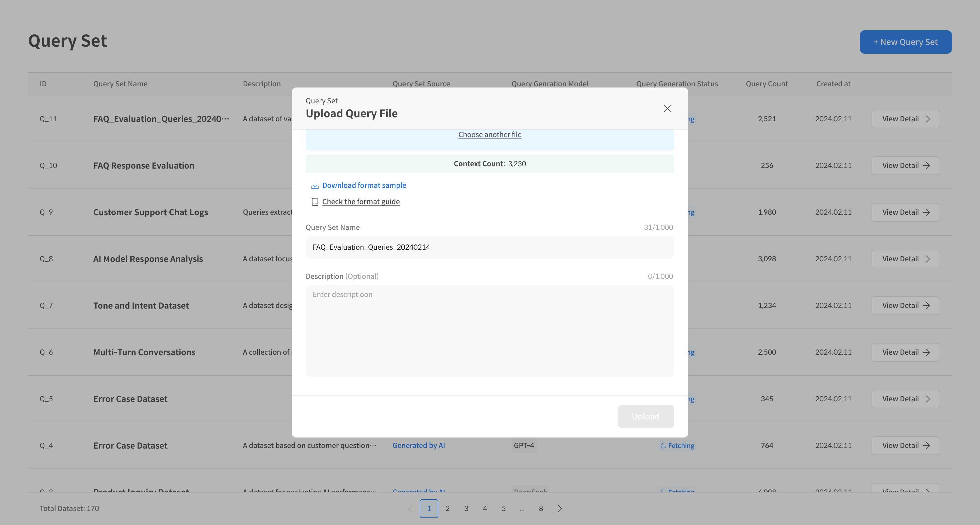980x525 pixels.
Task: Click the Query Set Name input field
Action: pos(490,247)
